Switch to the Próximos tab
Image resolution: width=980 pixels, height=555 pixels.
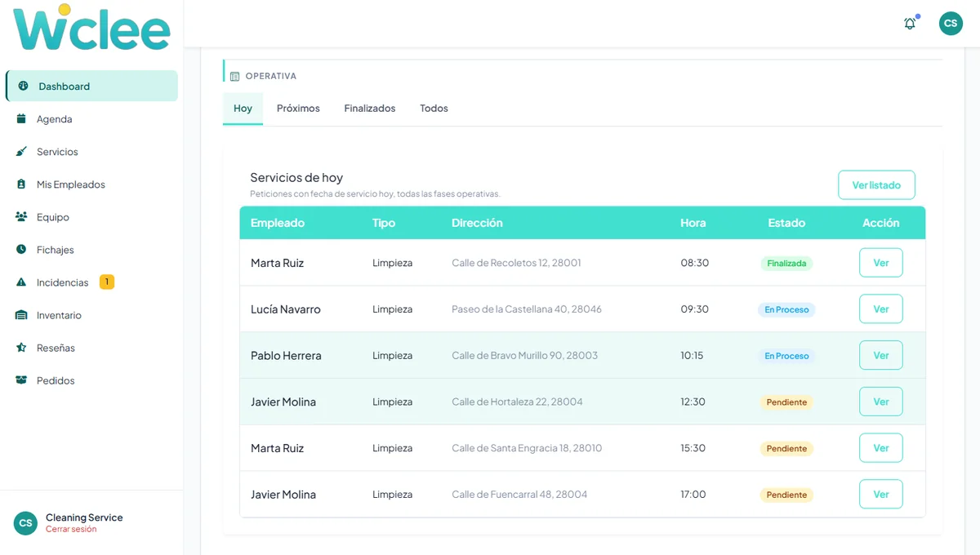coord(298,108)
